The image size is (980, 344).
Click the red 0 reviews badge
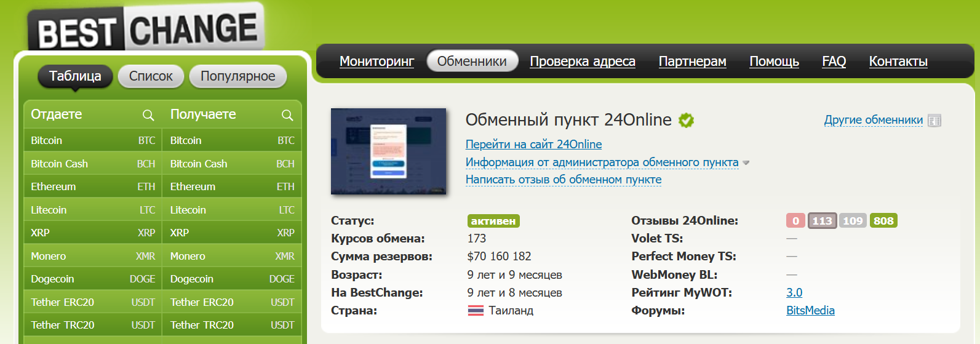coord(795,221)
